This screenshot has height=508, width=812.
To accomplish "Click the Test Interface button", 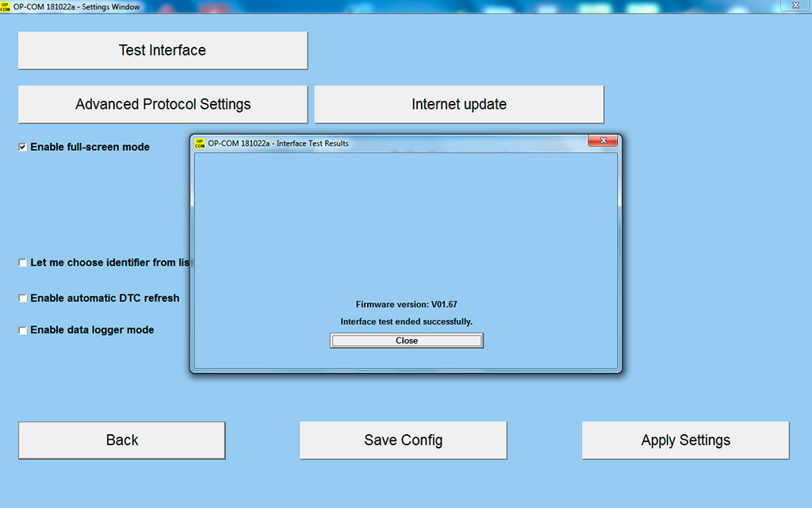I will [163, 50].
